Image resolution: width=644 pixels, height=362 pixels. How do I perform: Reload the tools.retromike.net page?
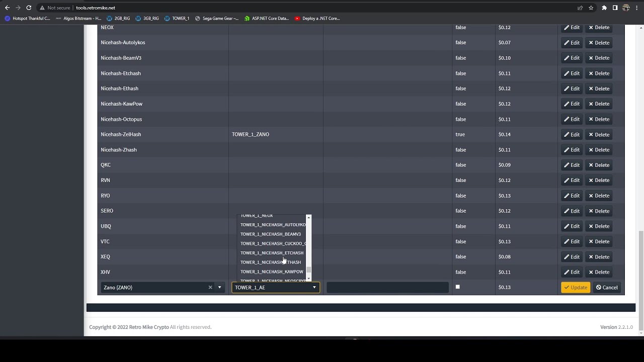click(x=29, y=8)
